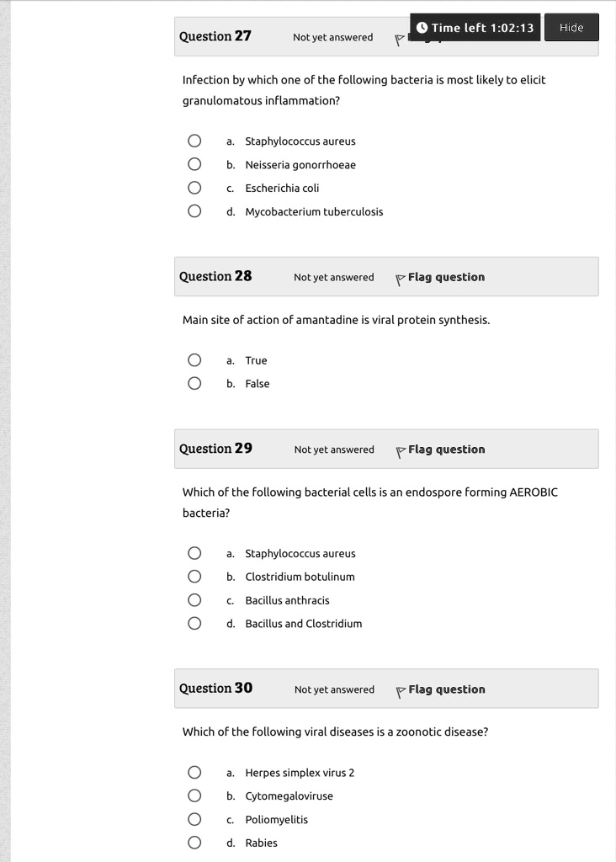Click the flag icon on Question 30

pos(400,692)
